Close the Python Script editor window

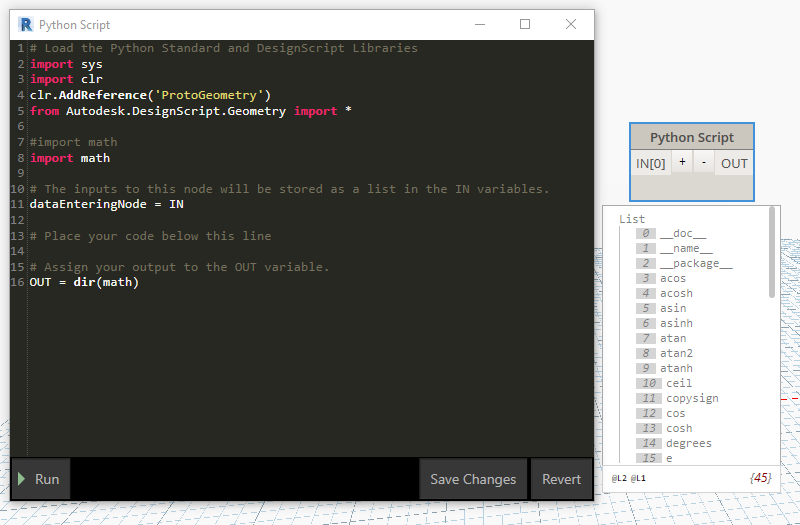571,24
